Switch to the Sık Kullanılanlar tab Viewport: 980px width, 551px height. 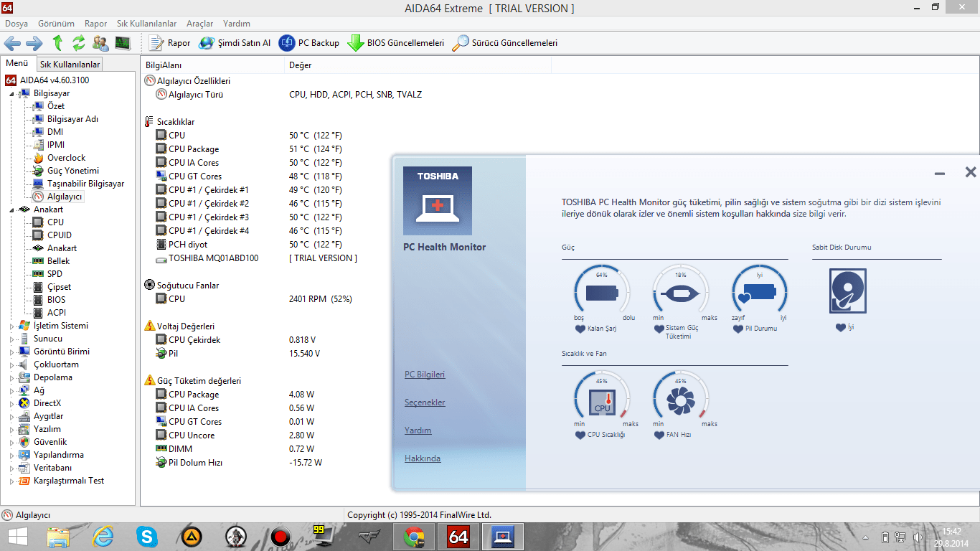[x=70, y=65]
